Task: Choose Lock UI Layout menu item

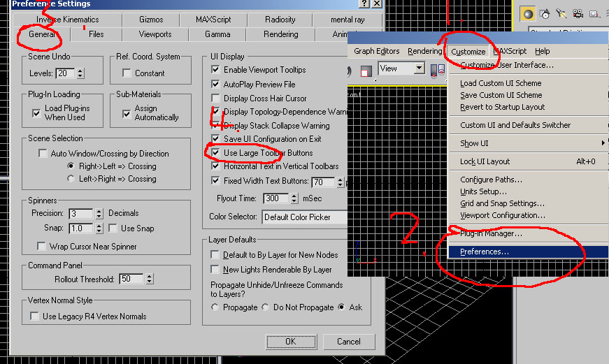Action: pyautogui.click(x=528, y=161)
